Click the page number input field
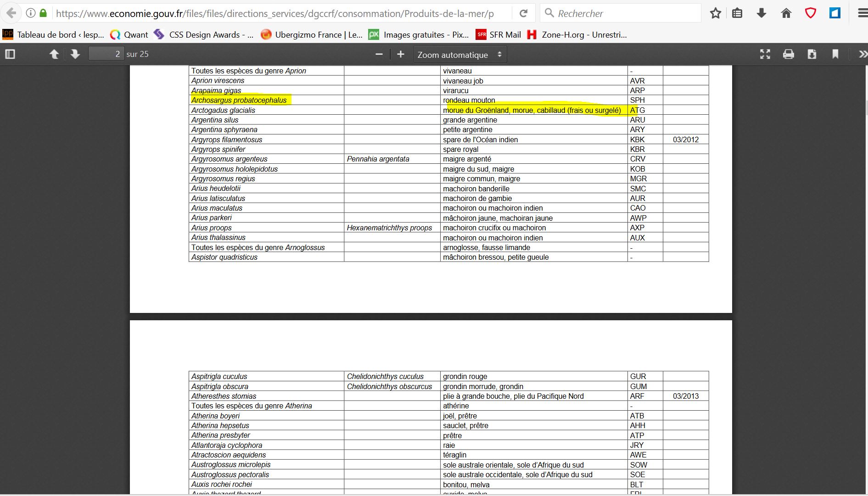The image size is (868, 496). [x=106, y=54]
